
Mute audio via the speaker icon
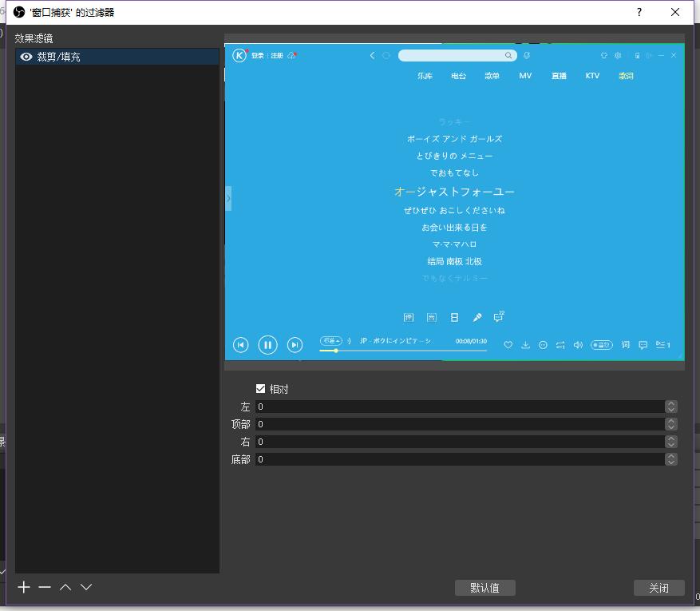[578, 345]
